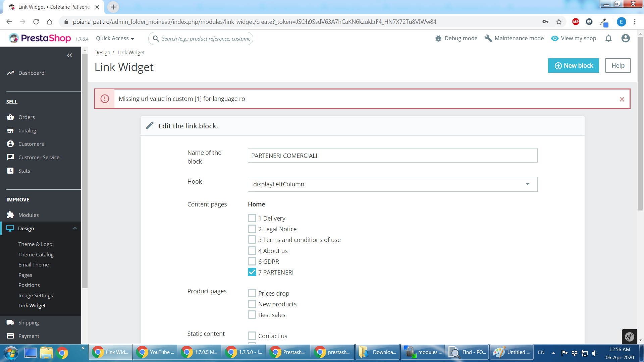Uncheck the 7 PARTENERI checkbox

point(252,272)
